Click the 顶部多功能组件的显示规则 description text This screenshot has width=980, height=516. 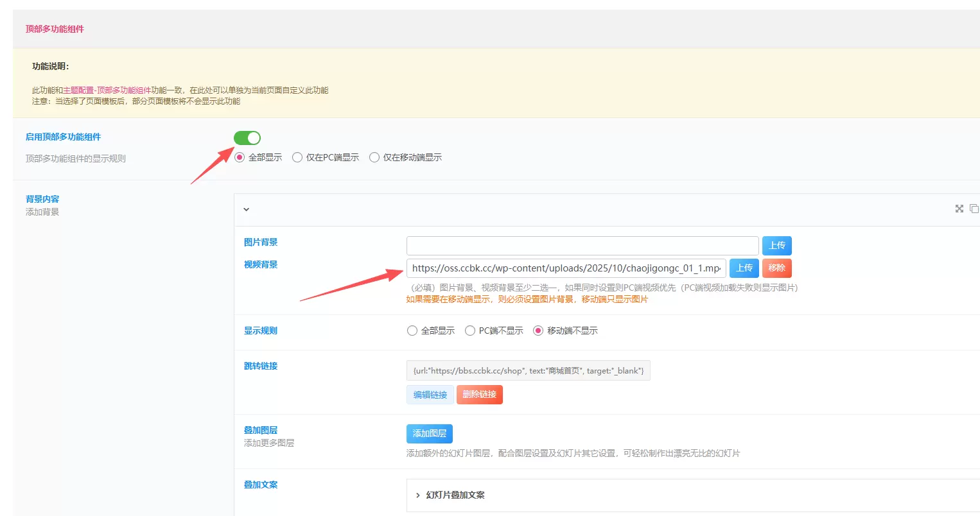[76, 159]
